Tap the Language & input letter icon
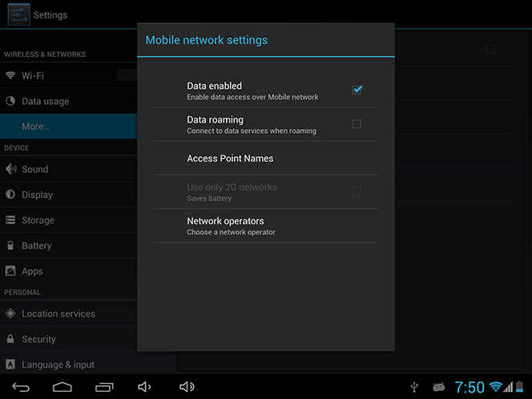Image resolution: width=532 pixels, height=399 pixels. [10, 364]
